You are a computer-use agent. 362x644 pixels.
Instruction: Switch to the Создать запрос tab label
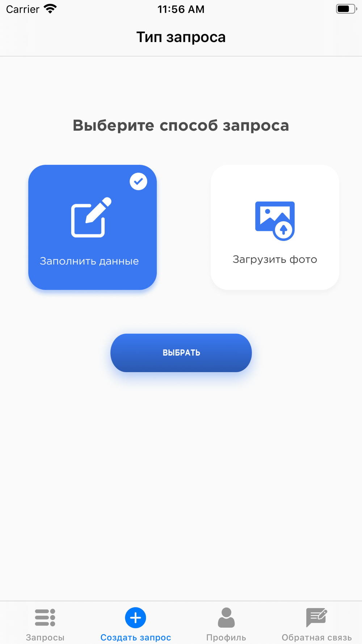(x=136, y=637)
